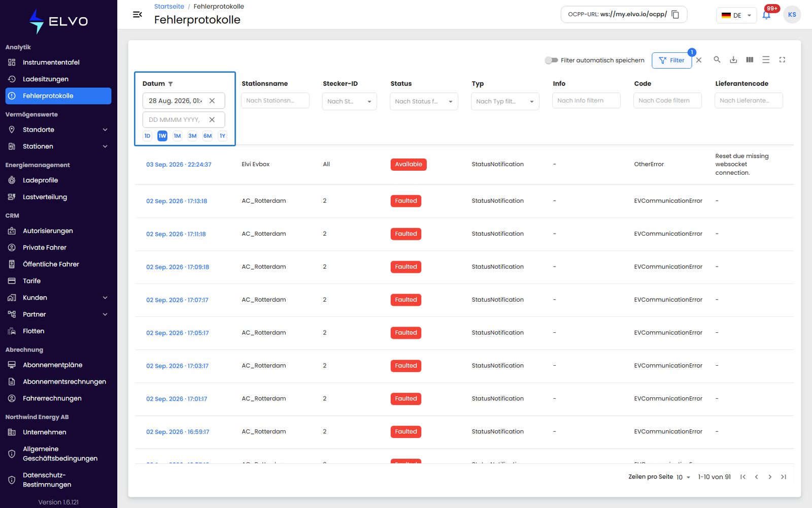Open the Typ filter dropdown

click(505, 101)
